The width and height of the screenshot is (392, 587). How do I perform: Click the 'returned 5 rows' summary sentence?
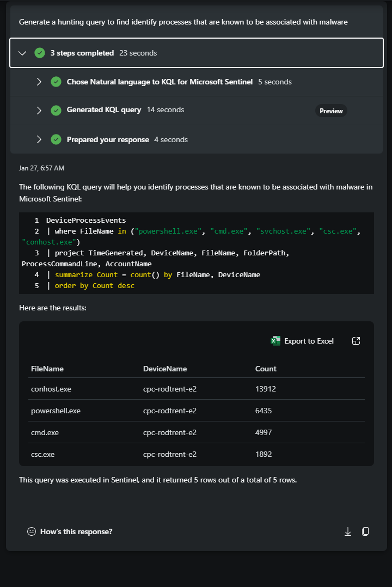158,480
